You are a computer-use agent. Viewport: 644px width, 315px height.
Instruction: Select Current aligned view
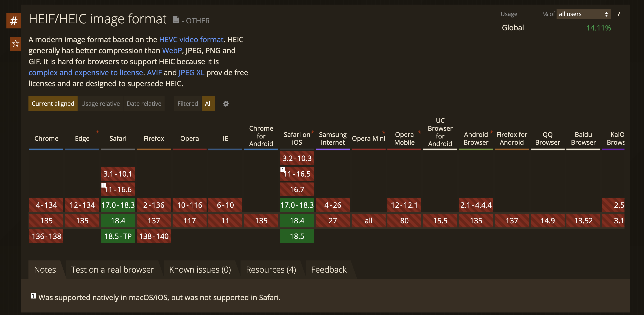53,104
